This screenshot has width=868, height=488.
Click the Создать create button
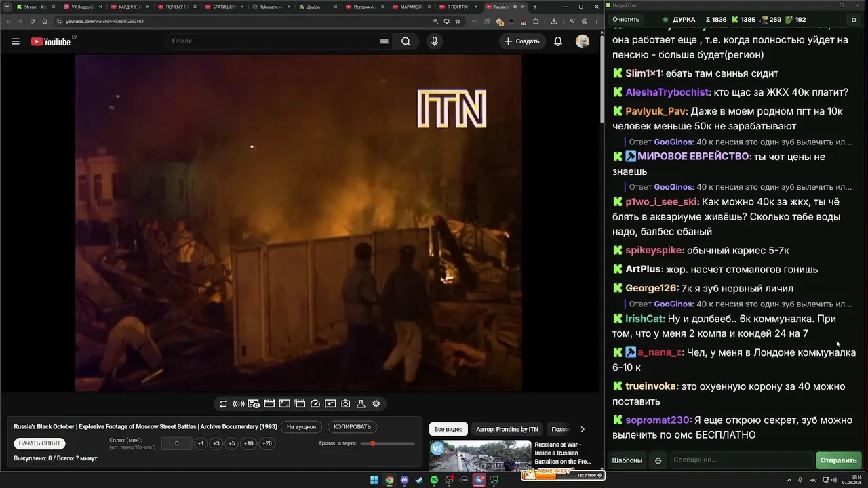(x=521, y=41)
